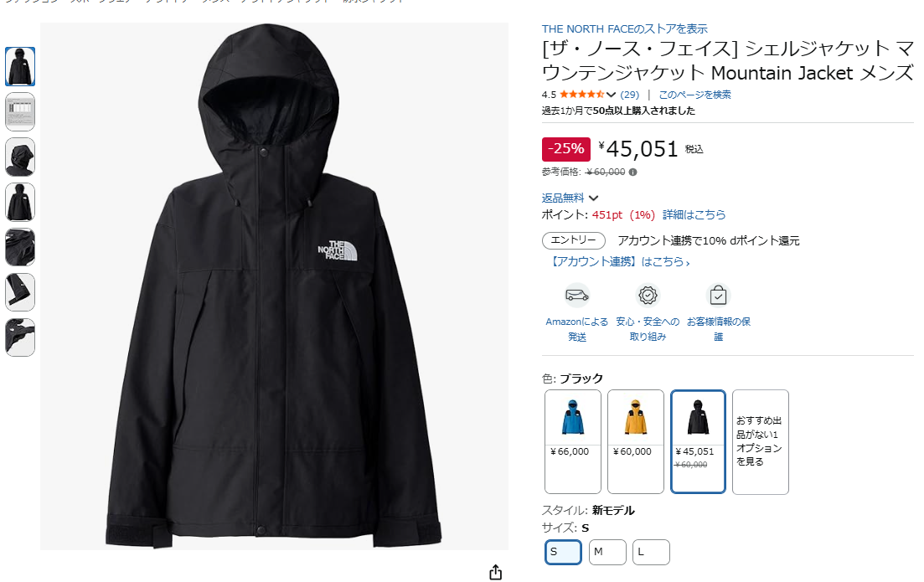This screenshot has height=582, width=924.
Task: Choose size S option
Action: pos(563,552)
